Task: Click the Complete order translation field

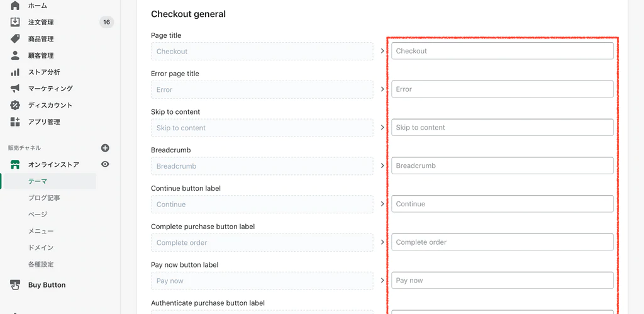Action: pyautogui.click(x=502, y=242)
